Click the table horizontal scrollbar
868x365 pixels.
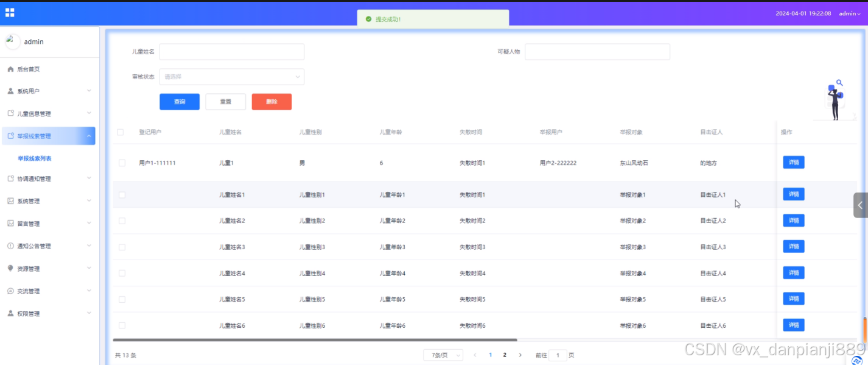[x=315, y=339]
